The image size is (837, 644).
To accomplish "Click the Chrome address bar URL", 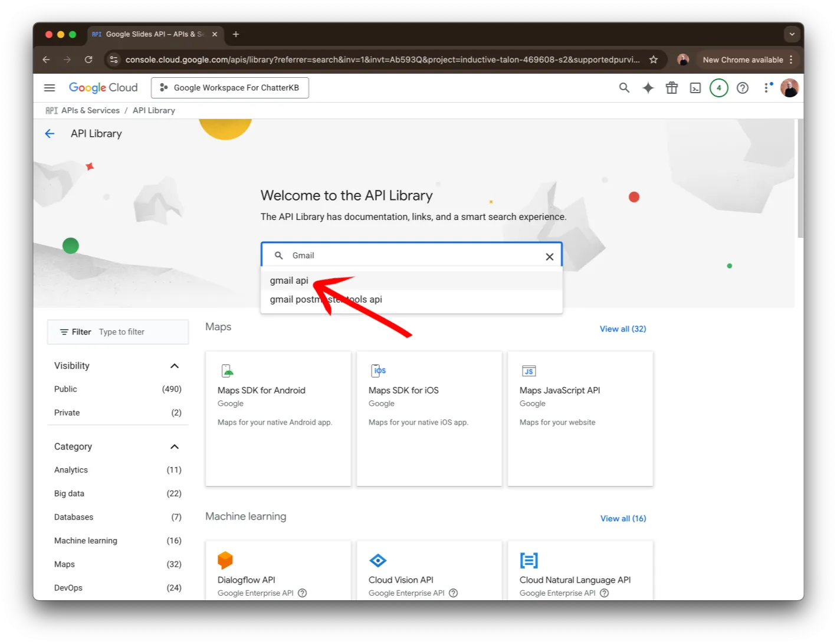I will coord(382,60).
